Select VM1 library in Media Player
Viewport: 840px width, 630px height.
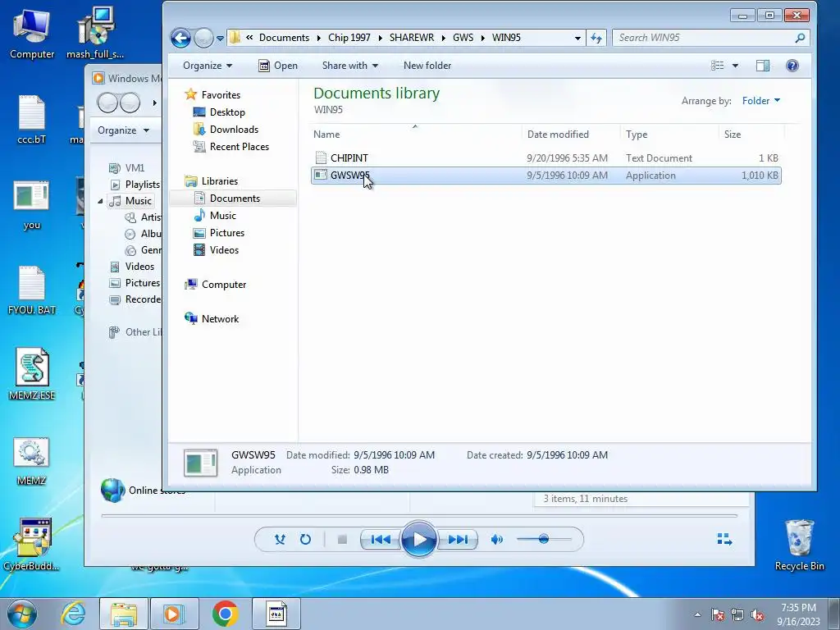(127, 167)
